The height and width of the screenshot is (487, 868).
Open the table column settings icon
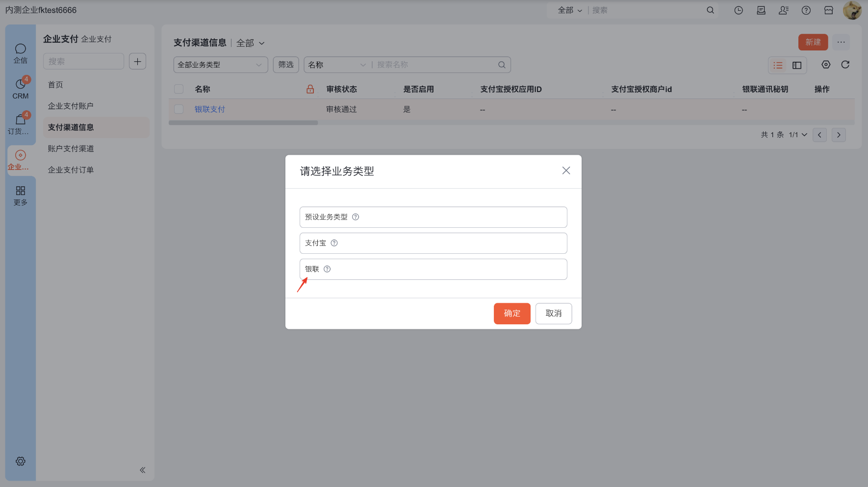tap(826, 65)
